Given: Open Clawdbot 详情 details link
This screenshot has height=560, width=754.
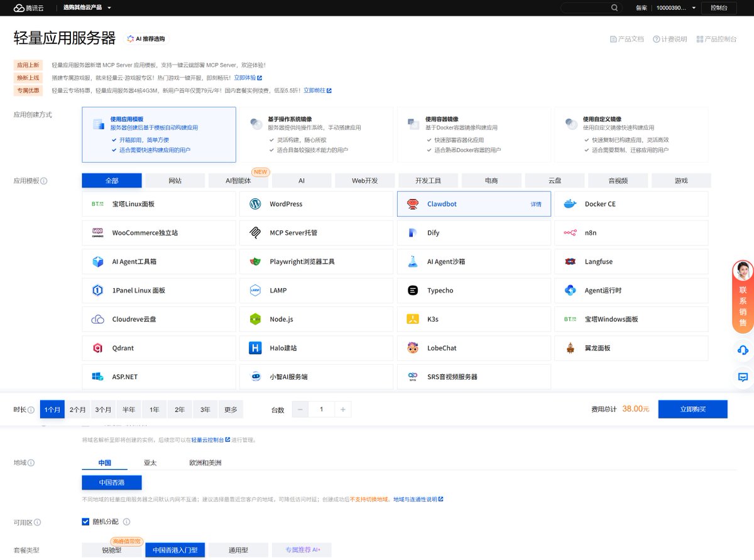Looking at the screenshot, I should point(535,204).
